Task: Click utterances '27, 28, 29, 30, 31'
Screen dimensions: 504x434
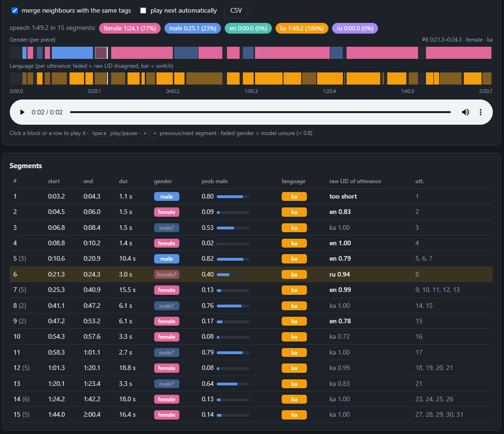Action: pos(439,414)
